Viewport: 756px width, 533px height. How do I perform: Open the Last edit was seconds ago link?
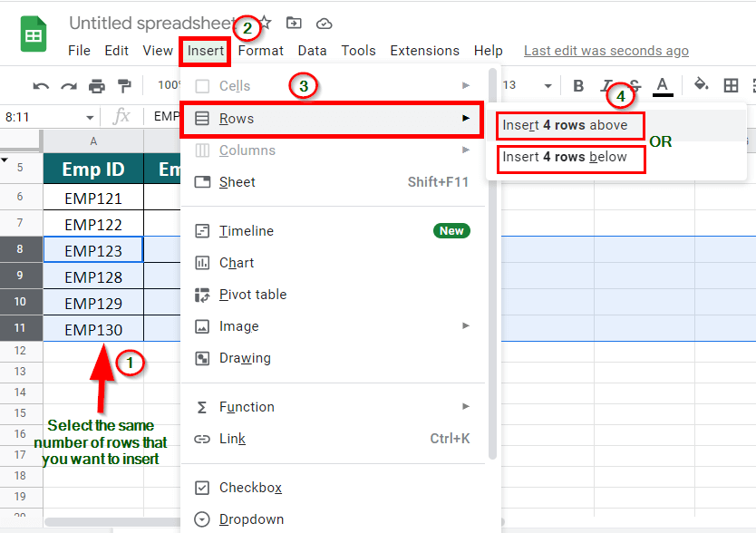(606, 51)
